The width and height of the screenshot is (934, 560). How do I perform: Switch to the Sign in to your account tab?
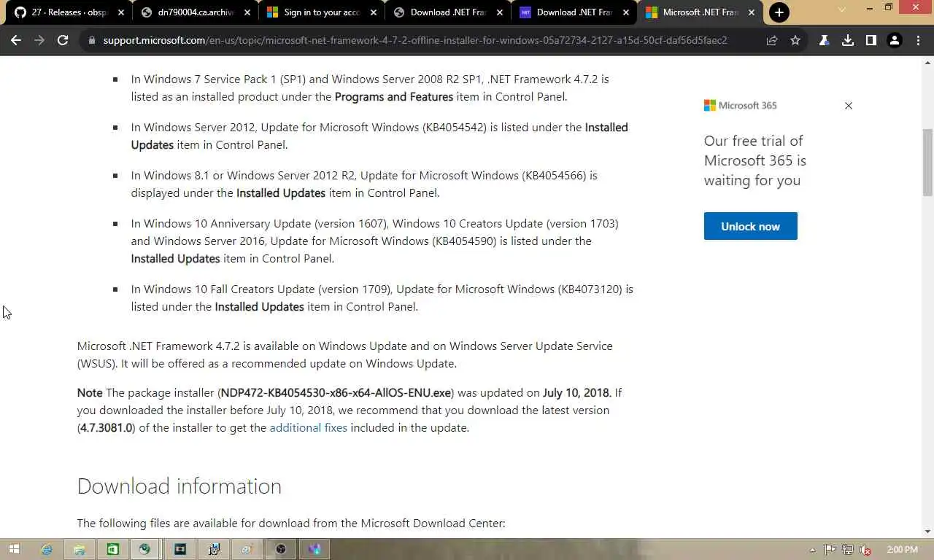click(x=322, y=12)
